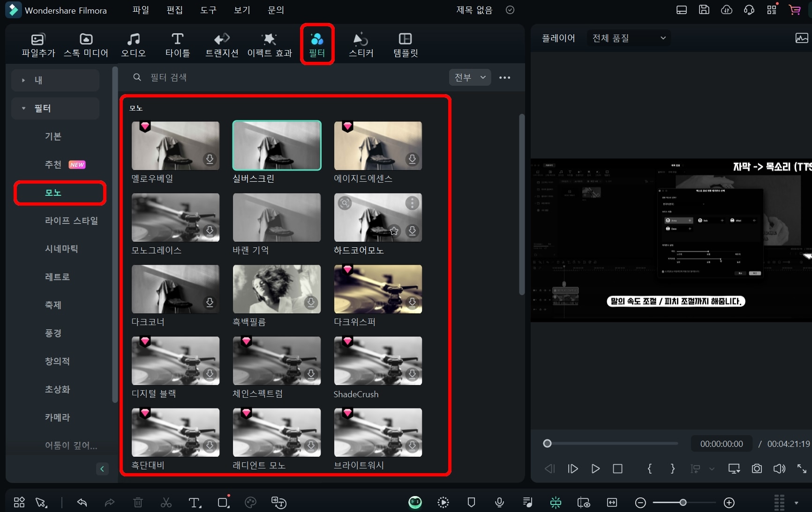The image size is (812, 512).
Task: Play the preview video
Action: [595, 469]
